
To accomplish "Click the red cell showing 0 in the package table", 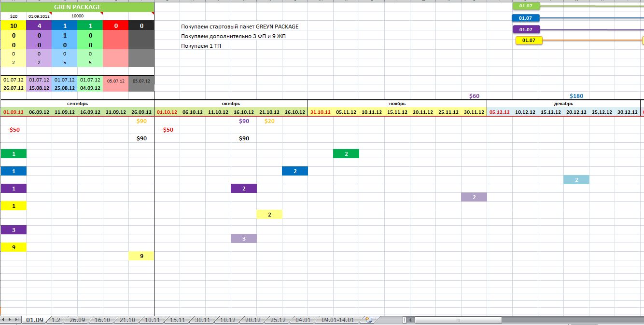I will coord(115,26).
